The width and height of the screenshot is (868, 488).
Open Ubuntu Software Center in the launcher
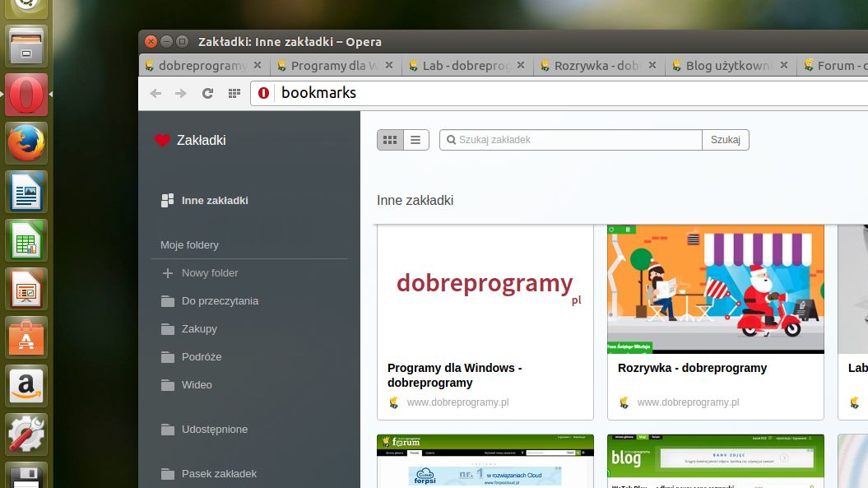[x=26, y=337]
